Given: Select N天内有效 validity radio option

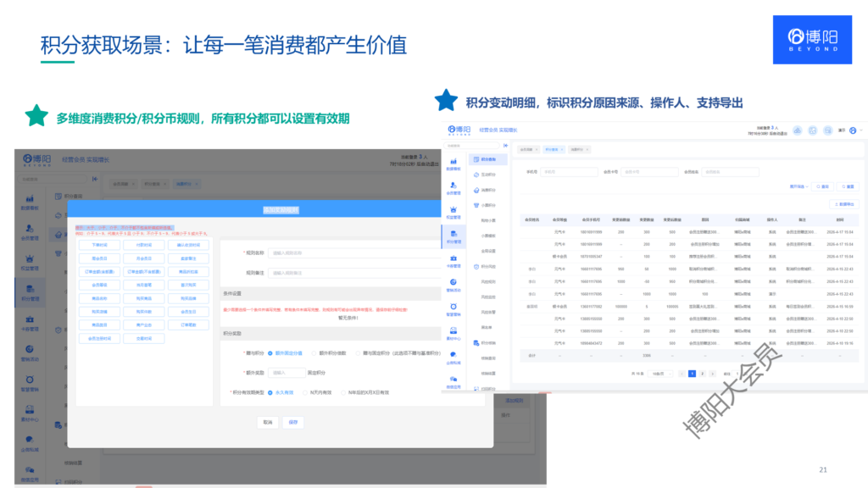Looking at the screenshot, I should 305,392.
